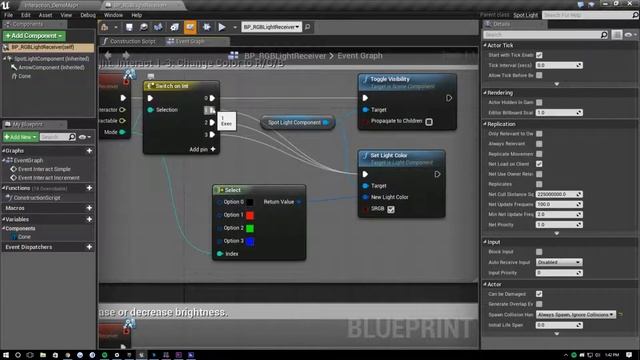Check Propagate to Children on Toggle Visibility
The height and width of the screenshot is (360, 640).
tap(429, 122)
